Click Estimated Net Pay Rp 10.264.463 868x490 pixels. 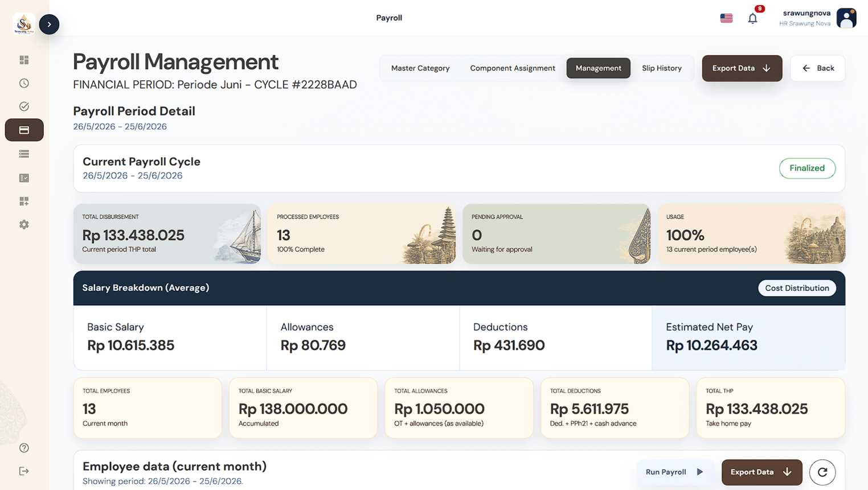click(x=711, y=345)
